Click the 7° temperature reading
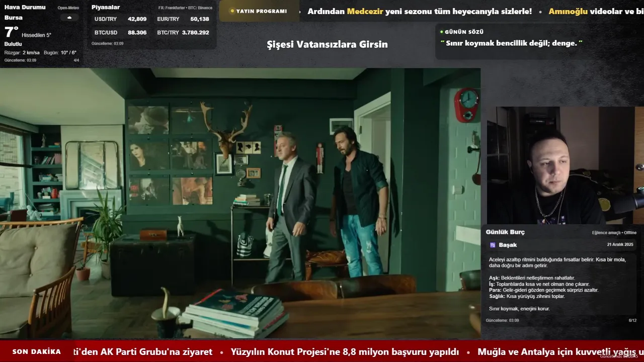 coord(11,33)
